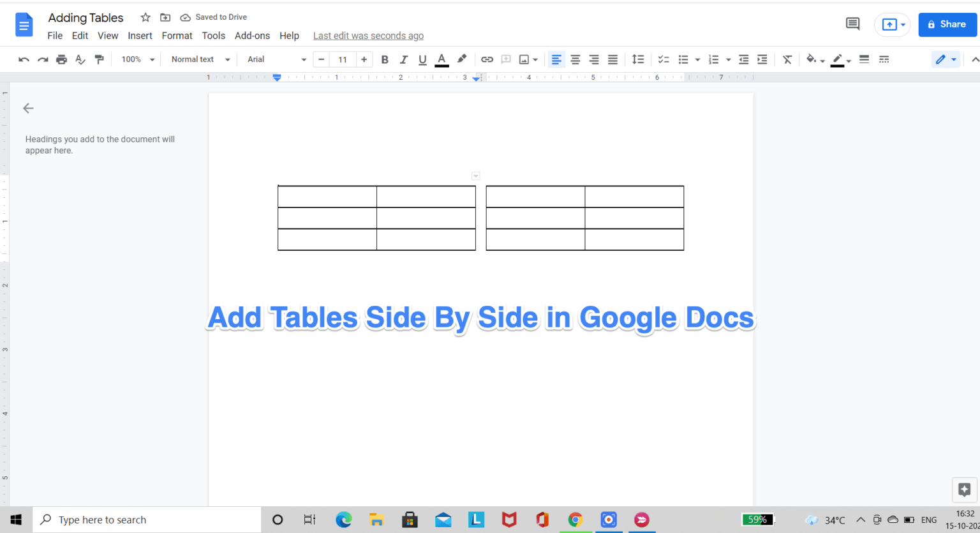Select the Print icon
Screen dimensions: 980x533
point(61,59)
